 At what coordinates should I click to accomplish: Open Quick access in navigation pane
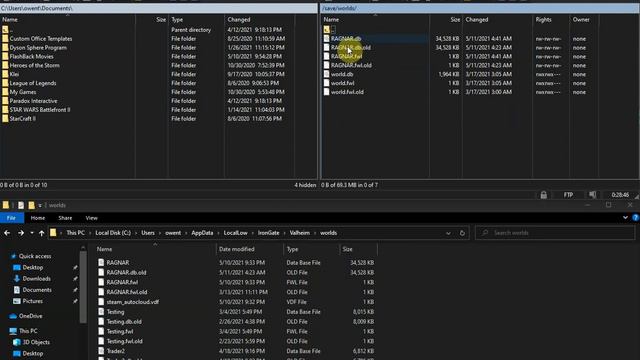point(35,256)
